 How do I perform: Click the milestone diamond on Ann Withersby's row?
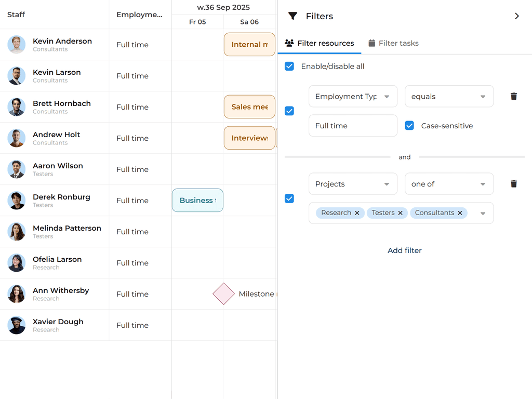point(223,294)
